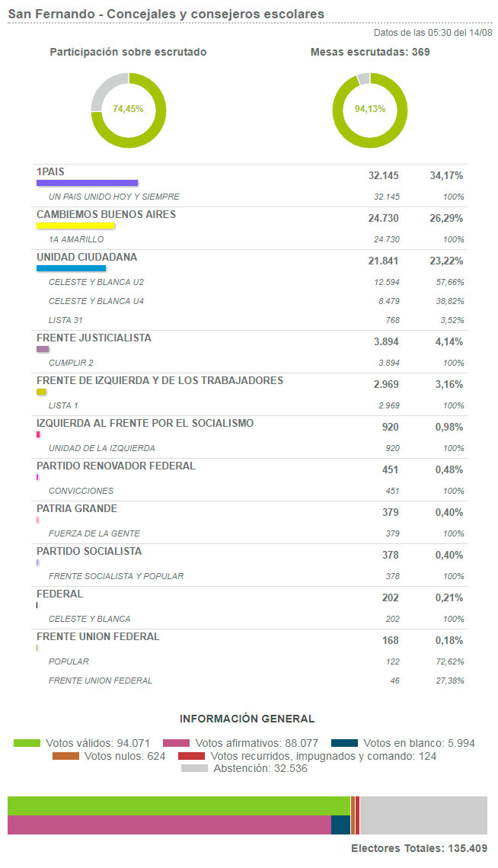Click the FRENTE JUSTICIALISTA party name
The image size is (498, 868).
point(94,338)
